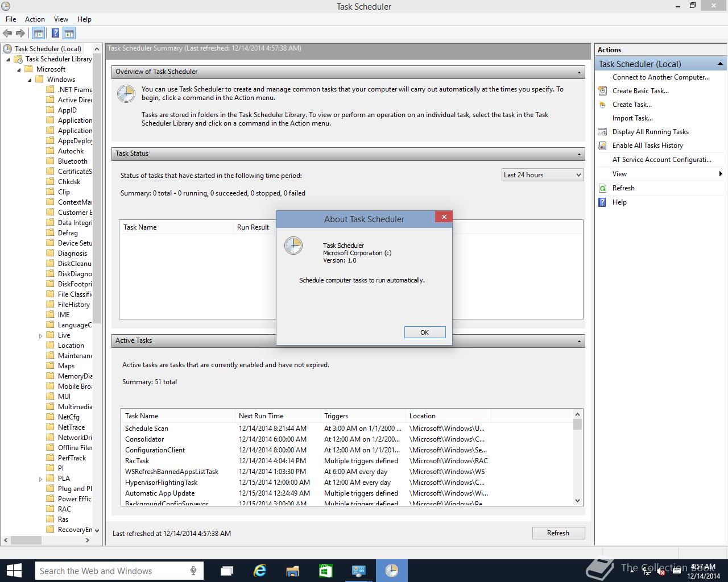
Task: Click Import Task action
Action: (632, 118)
